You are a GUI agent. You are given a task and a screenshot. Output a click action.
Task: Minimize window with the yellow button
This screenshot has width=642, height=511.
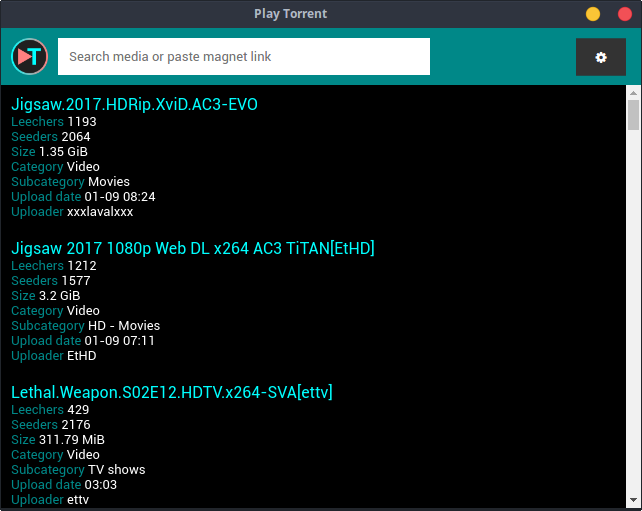[592, 14]
